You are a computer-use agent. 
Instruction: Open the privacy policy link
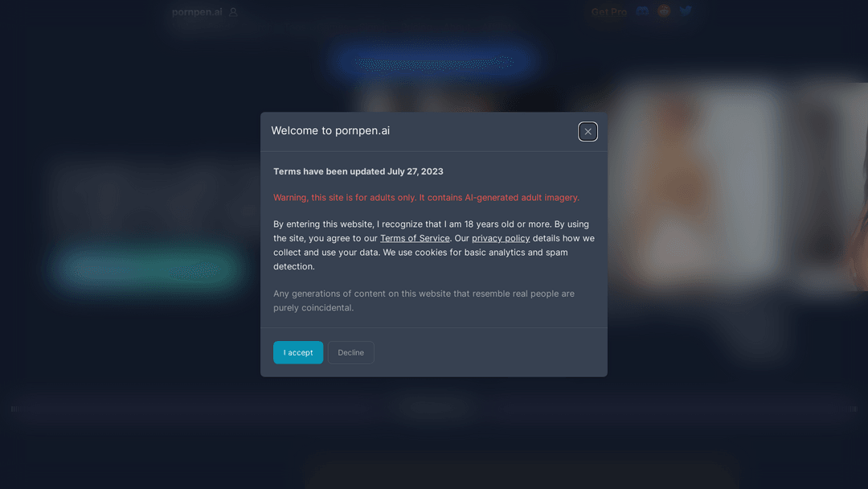(x=501, y=238)
